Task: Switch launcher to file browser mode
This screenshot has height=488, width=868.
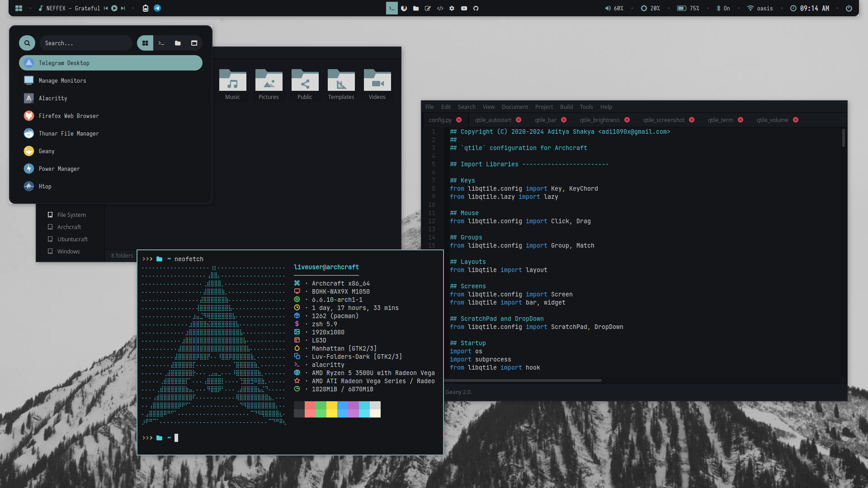Action: coord(178,43)
